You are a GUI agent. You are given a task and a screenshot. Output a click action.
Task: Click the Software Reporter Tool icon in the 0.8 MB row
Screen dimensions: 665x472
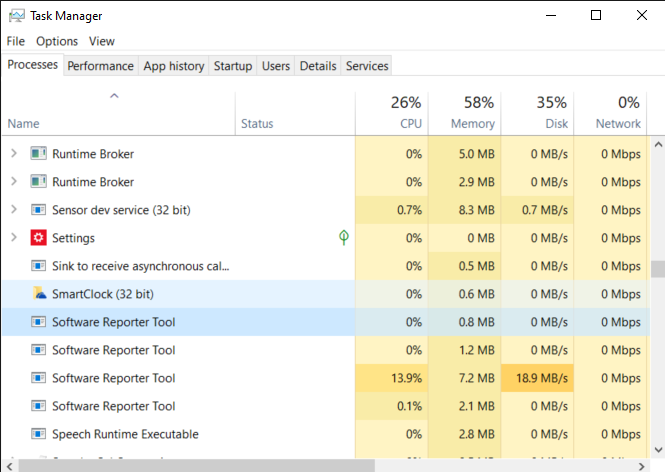tap(38, 321)
